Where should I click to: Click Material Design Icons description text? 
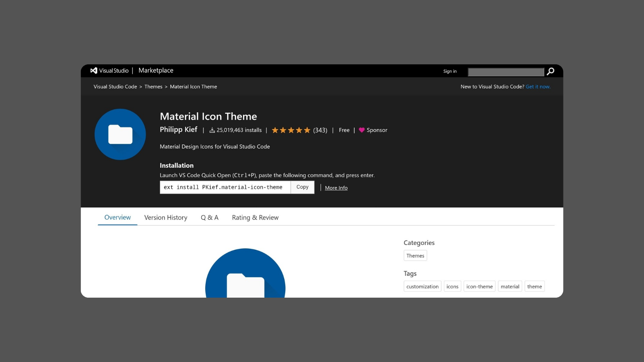215,146
